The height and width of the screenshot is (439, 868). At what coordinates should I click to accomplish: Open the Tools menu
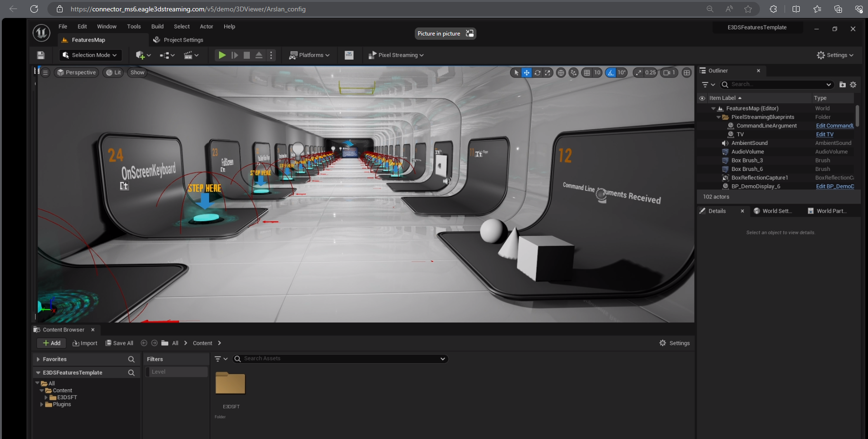(134, 27)
